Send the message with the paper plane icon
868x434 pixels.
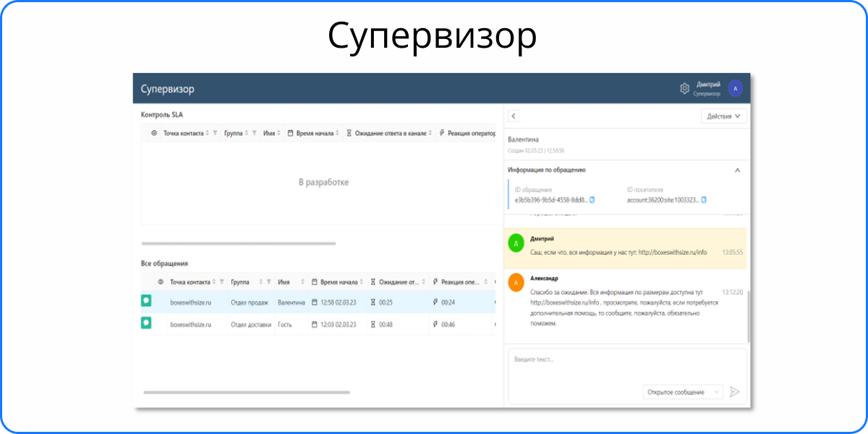tap(735, 391)
